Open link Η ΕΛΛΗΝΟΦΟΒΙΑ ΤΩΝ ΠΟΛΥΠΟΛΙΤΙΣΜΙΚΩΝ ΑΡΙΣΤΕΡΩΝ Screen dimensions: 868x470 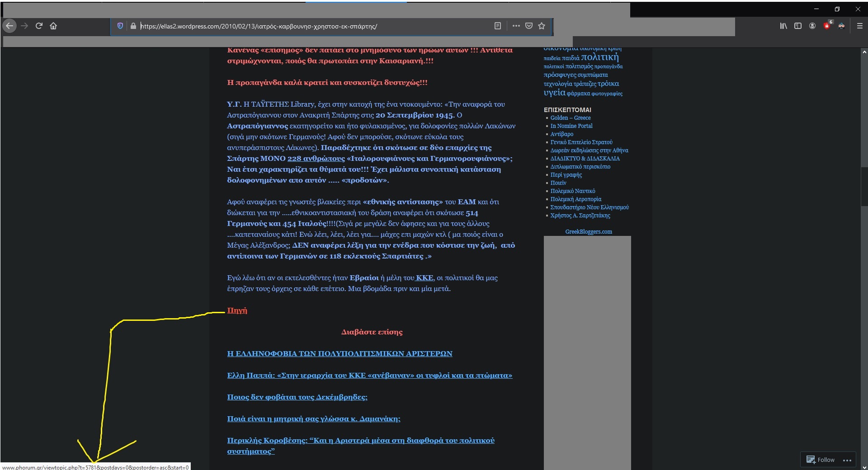(340, 353)
